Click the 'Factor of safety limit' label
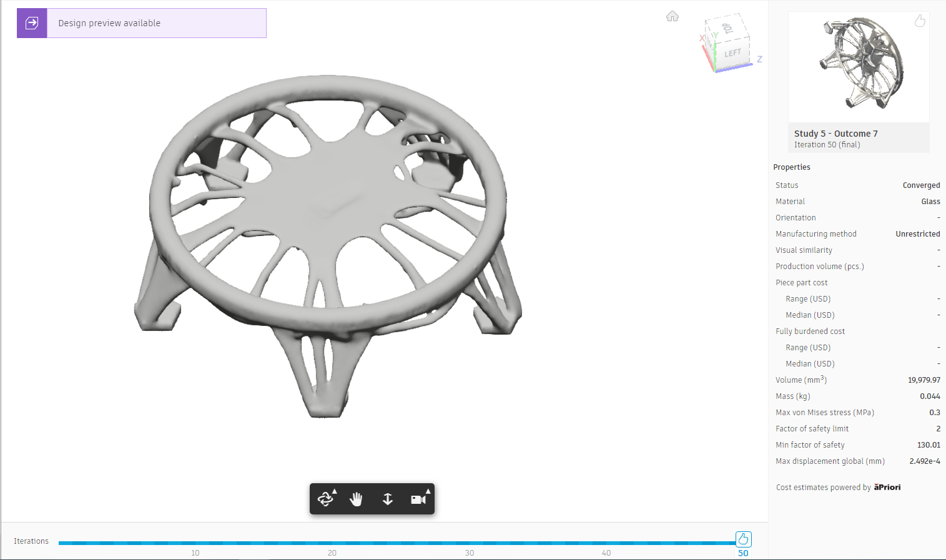 tap(812, 429)
